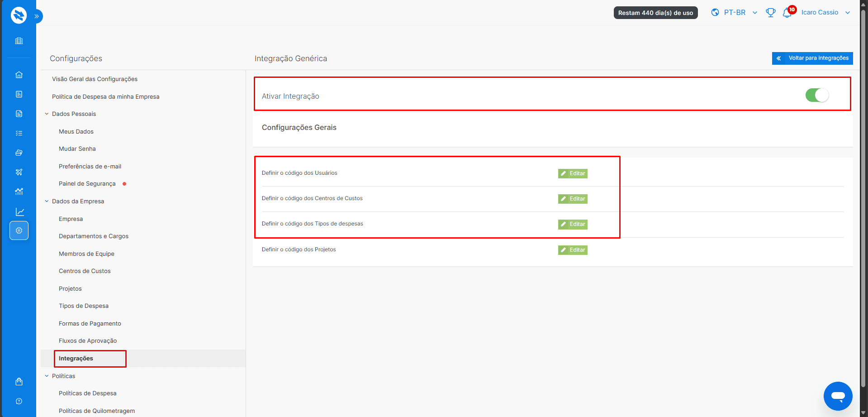Open Políticas de Quilometragem
This screenshot has height=417, width=868.
point(97,411)
